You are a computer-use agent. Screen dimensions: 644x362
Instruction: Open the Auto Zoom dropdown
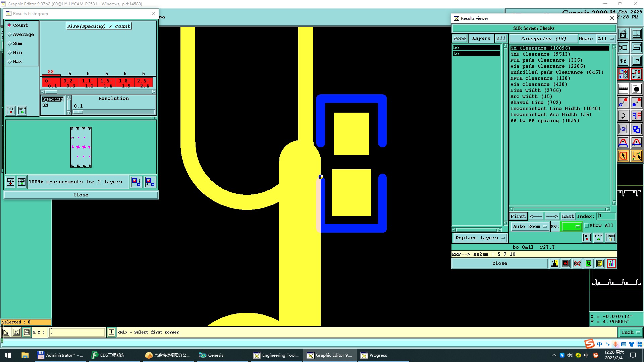pyautogui.click(x=530, y=227)
